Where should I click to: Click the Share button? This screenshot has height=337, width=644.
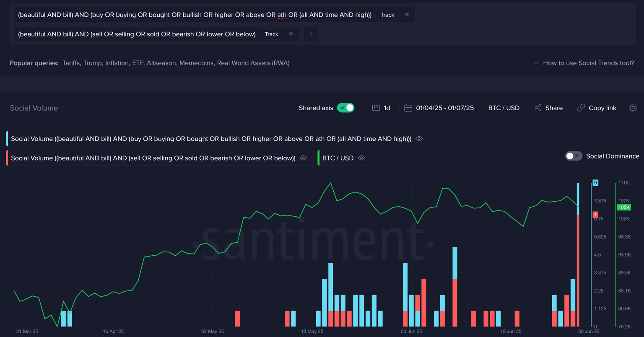coord(548,108)
